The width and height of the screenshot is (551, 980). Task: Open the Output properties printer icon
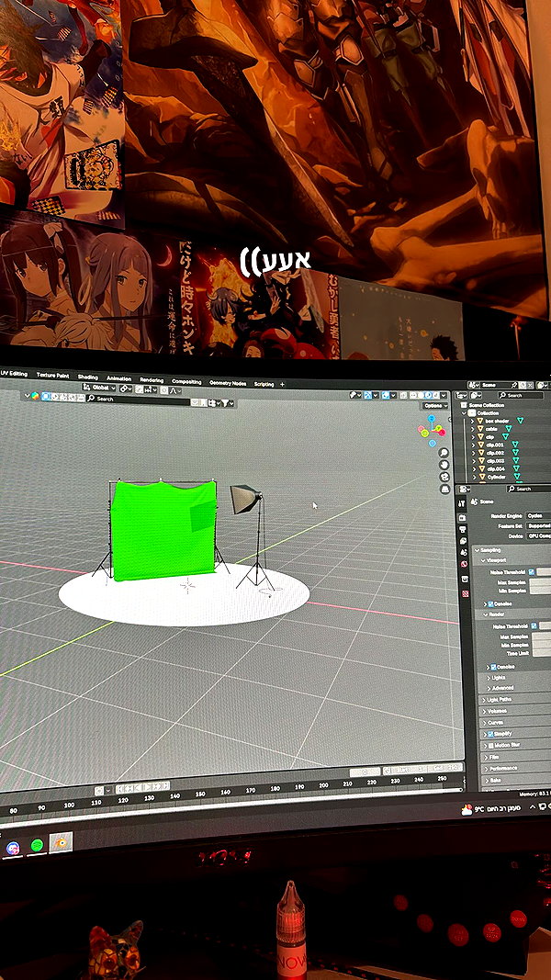click(x=463, y=529)
